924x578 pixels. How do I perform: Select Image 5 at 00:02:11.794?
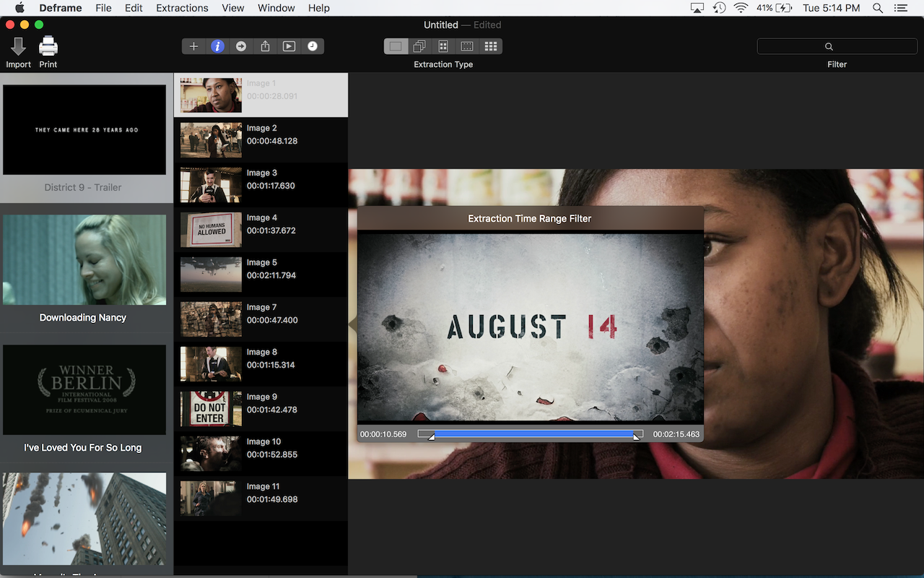pos(261,274)
